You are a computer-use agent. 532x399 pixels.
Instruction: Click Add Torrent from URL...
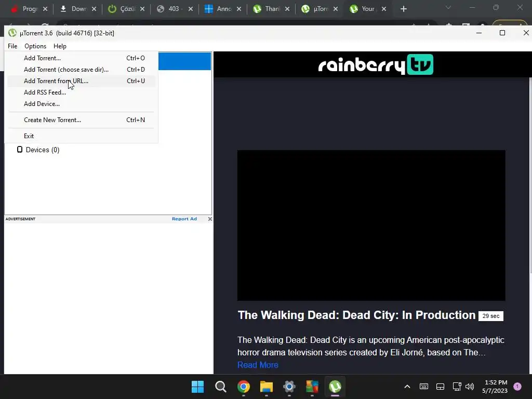pyautogui.click(x=82, y=81)
